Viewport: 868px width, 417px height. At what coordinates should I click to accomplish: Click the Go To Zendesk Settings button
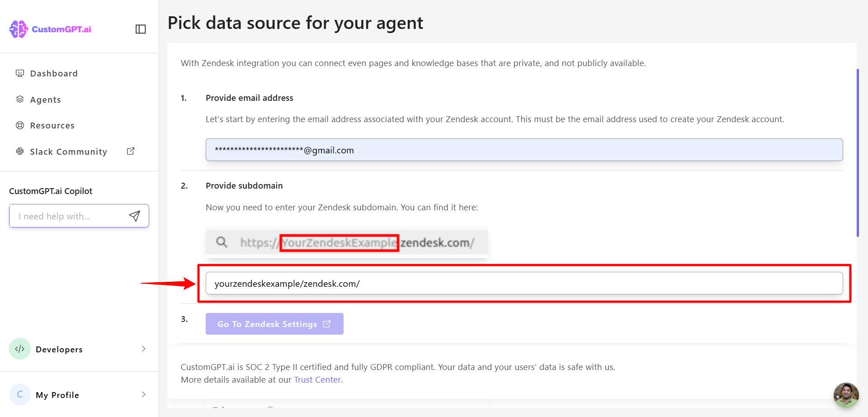[274, 324]
